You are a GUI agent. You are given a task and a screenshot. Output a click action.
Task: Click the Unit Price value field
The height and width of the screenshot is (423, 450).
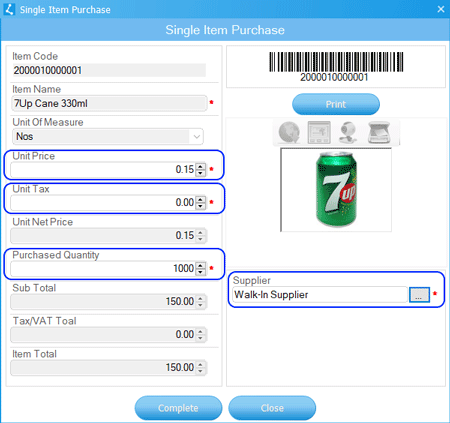(103, 169)
